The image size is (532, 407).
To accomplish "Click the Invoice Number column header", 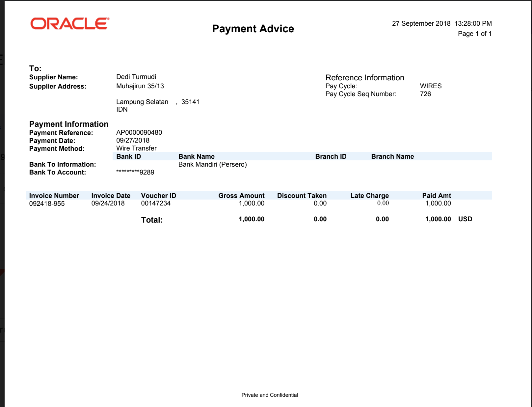I will [x=54, y=196].
